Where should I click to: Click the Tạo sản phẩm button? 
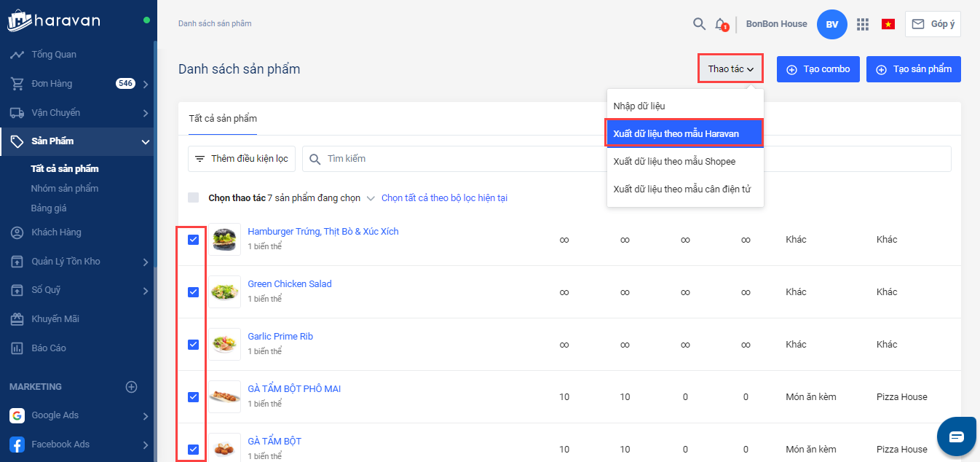click(x=913, y=69)
